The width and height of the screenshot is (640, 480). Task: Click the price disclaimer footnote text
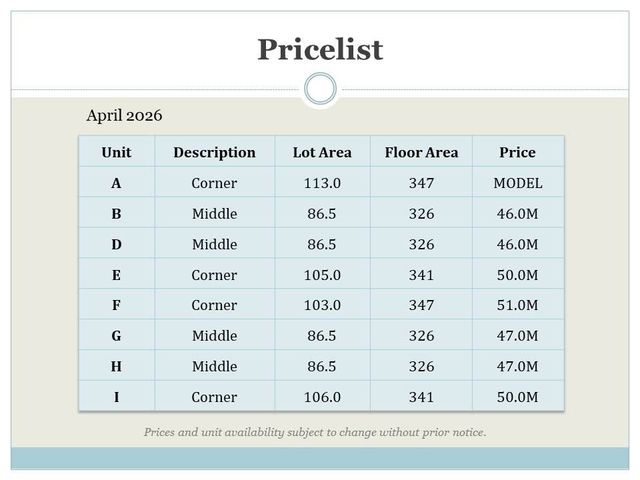(x=315, y=432)
